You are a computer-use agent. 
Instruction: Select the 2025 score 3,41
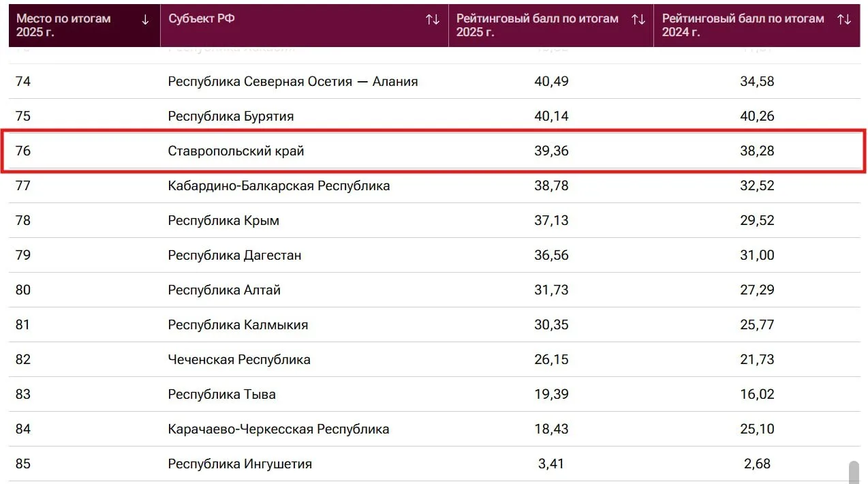tap(551, 464)
